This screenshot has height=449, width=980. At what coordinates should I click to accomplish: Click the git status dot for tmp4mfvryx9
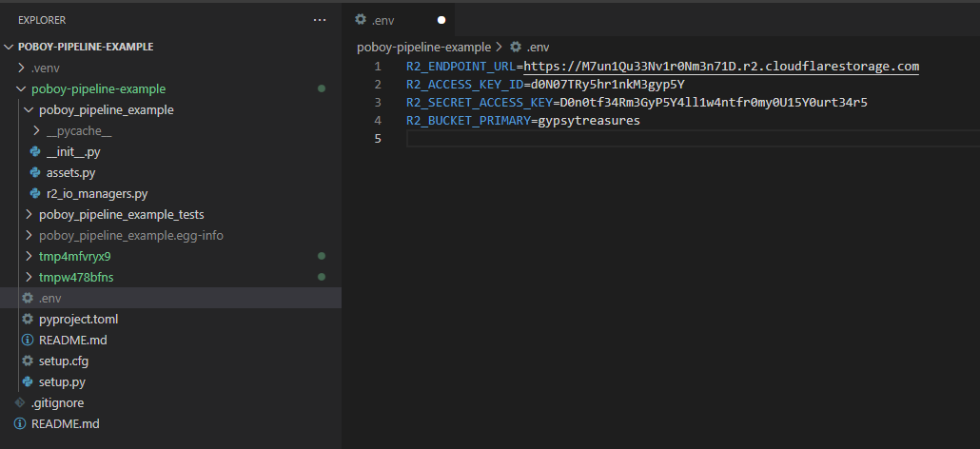[322, 256]
